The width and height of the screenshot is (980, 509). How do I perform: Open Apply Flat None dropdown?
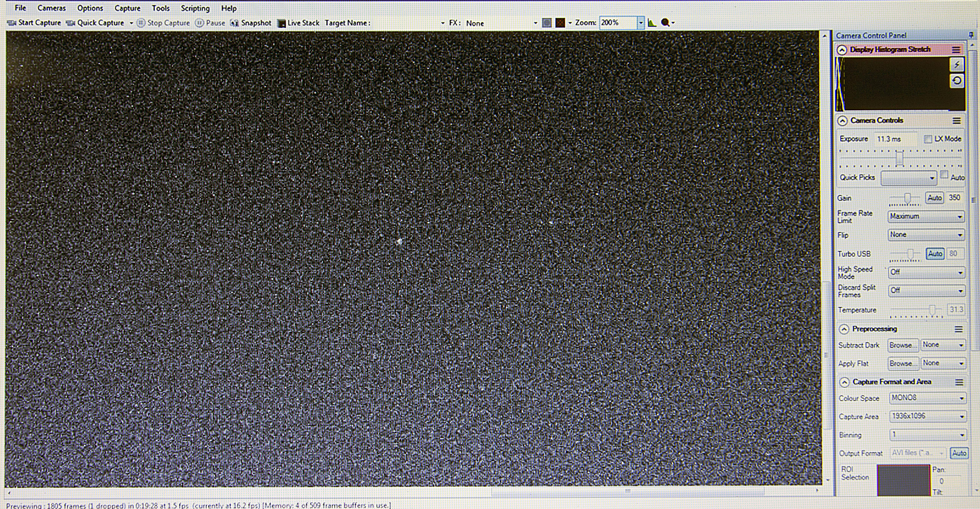(943, 363)
